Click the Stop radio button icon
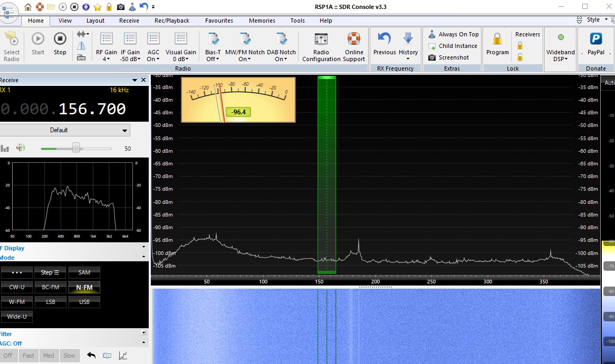This screenshot has height=364, width=615. tap(60, 39)
